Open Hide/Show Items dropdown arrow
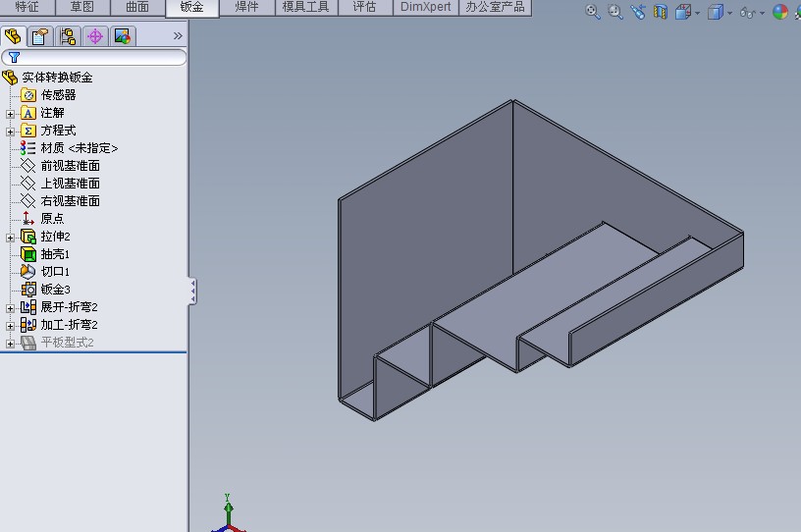Viewport: 801px width, 532px height. pyautogui.click(x=762, y=14)
